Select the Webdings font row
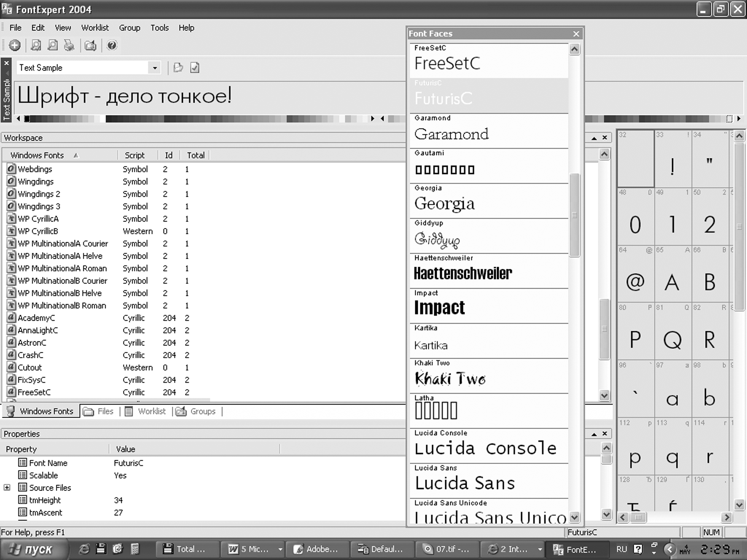Screen dimensions: 747x560 105,169
